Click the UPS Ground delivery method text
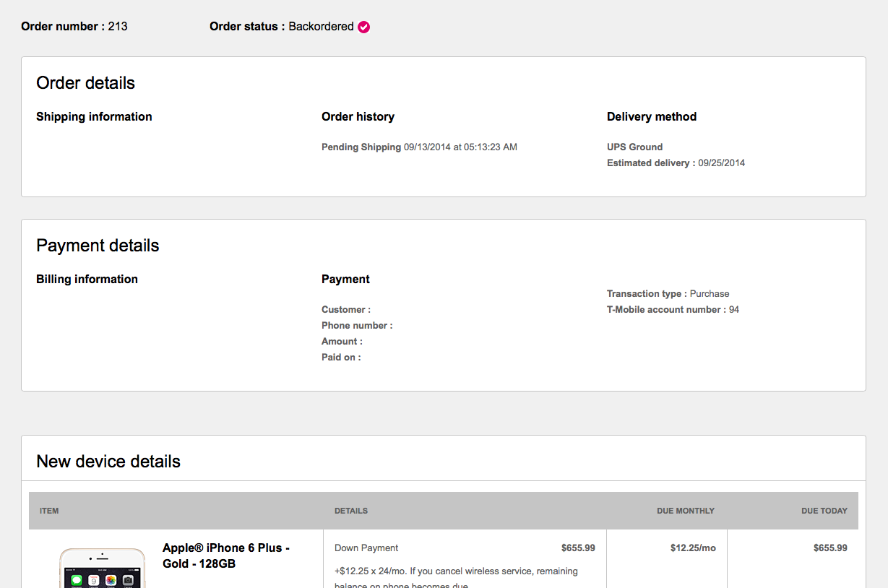The height and width of the screenshot is (588, 888). [634, 147]
